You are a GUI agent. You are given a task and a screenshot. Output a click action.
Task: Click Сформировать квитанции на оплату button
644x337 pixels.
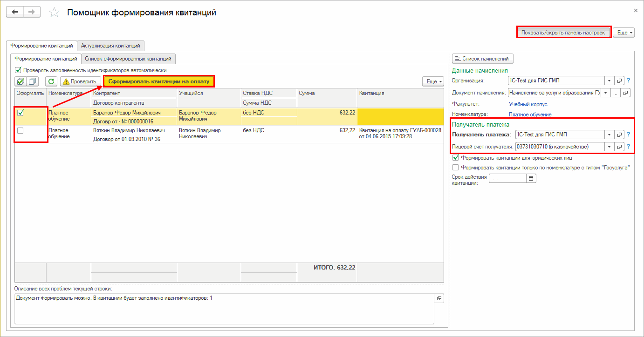click(x=159, y=81)
